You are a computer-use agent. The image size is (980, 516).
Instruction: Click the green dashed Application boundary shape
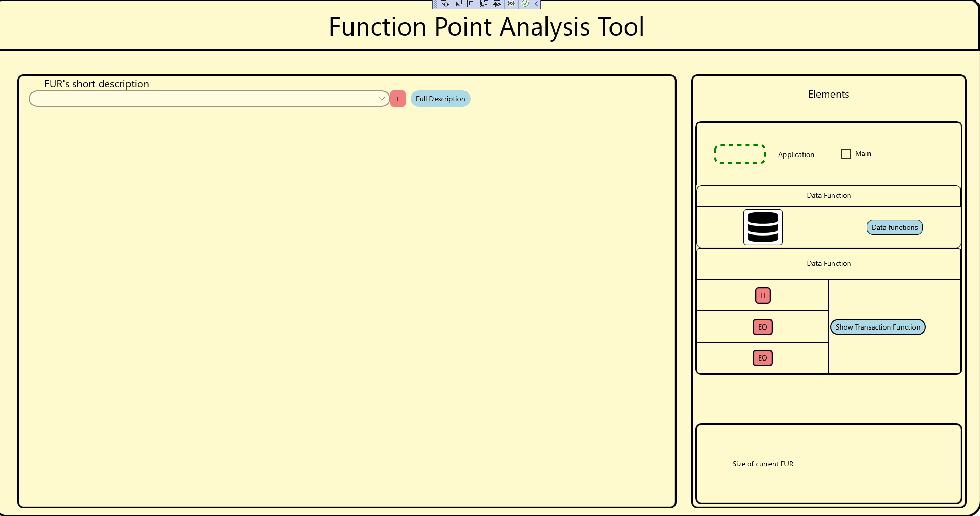740,154
